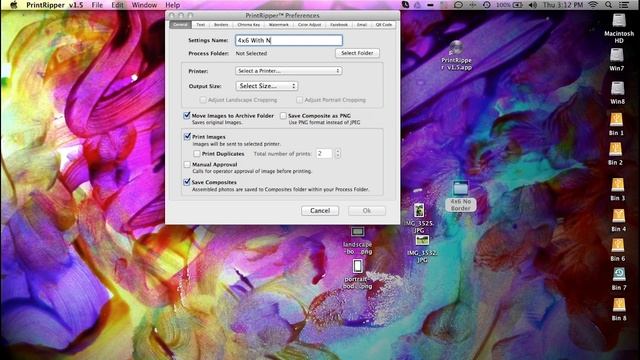Click the Time Machine menu bar icon
Viewport: 640px width, 360px height.
click(x=486, y=5)
